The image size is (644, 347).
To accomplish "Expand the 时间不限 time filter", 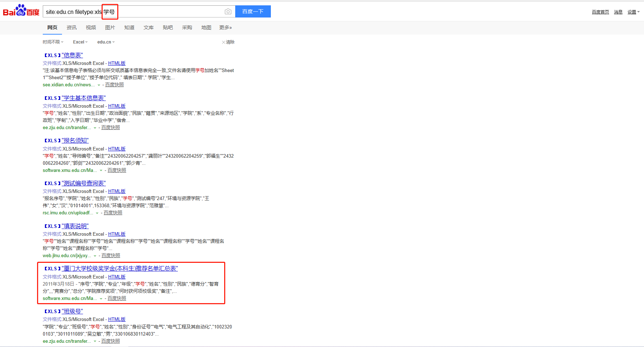I will 53,42.
